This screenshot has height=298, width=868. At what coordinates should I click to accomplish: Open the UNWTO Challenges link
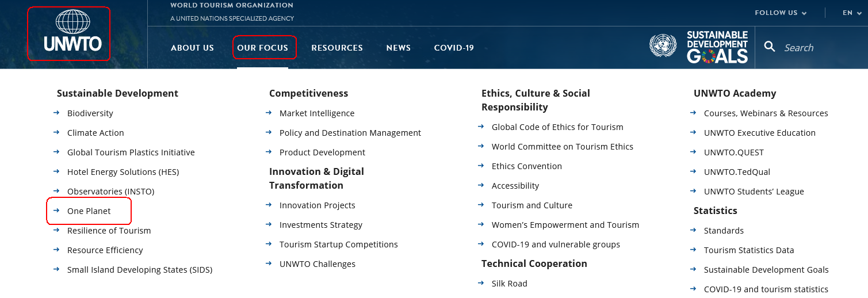[x=318, y=264]
